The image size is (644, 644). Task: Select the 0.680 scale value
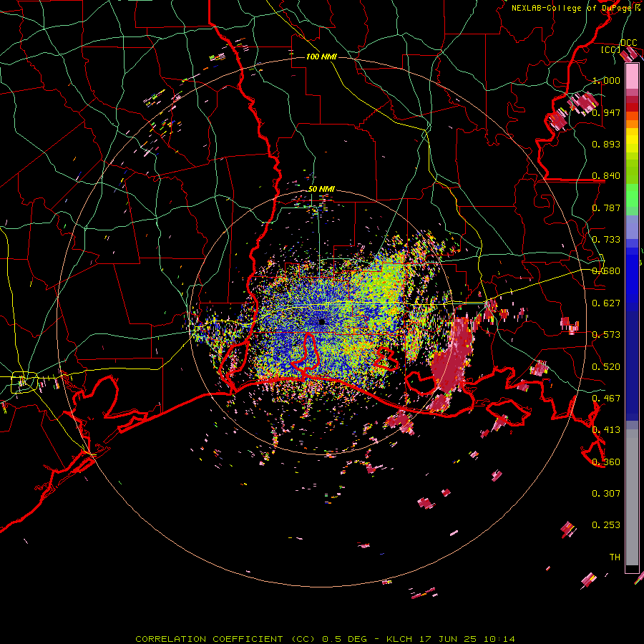tap(606, 271)
